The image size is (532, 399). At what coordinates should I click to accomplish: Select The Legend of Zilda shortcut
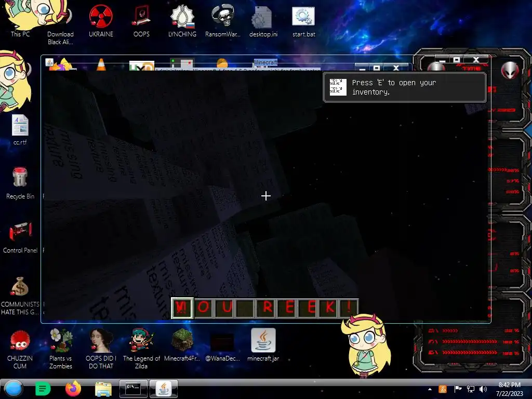[x=141, y=349]
